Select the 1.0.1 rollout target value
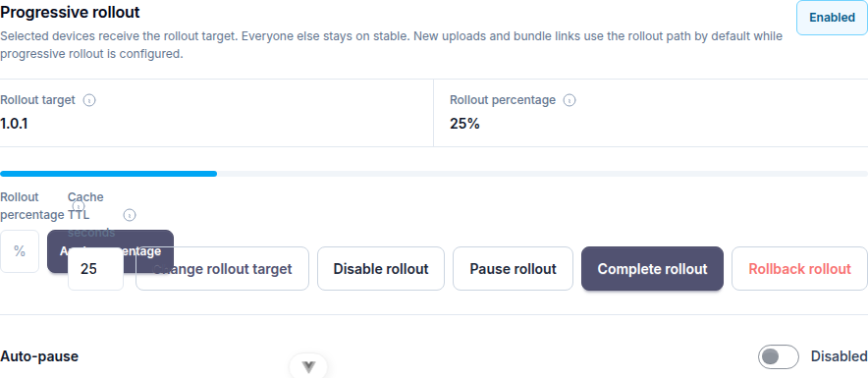 (14, 124)
